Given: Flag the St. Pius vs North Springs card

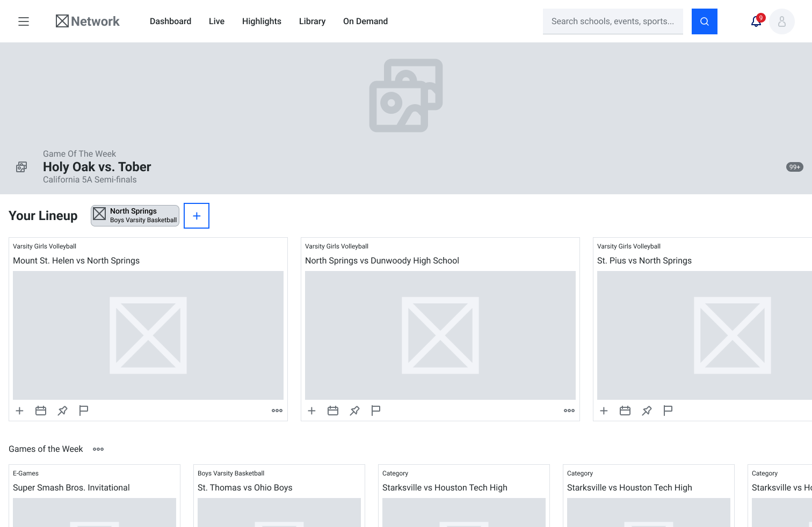Looking at the screenshot, I should (x=668, y=411).
